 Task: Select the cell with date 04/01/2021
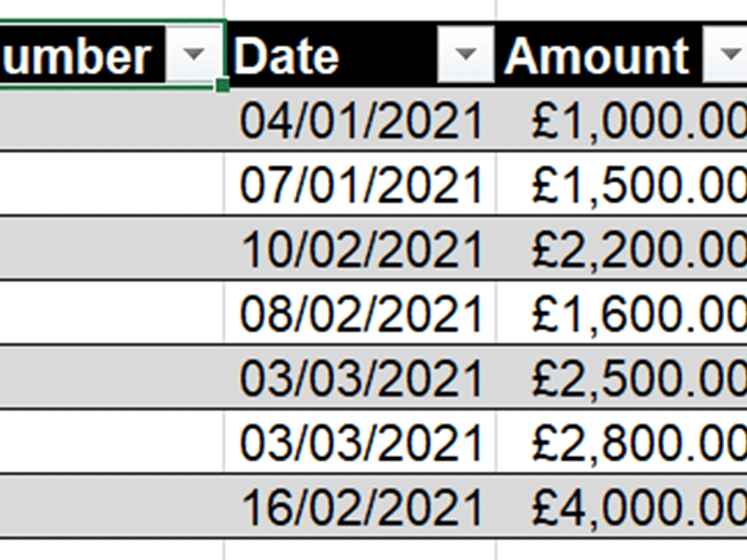pyautogui.click(x=360, y=120)
